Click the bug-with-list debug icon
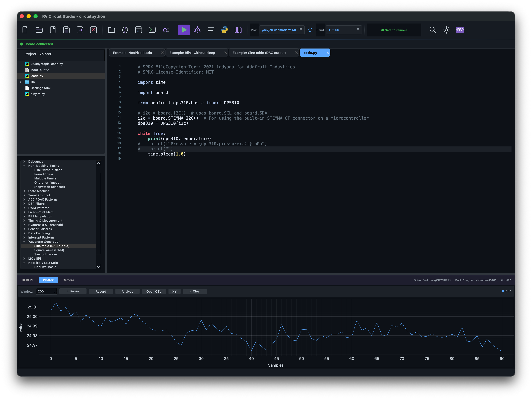This screenshot has width=532, height=399. (166, 30)
